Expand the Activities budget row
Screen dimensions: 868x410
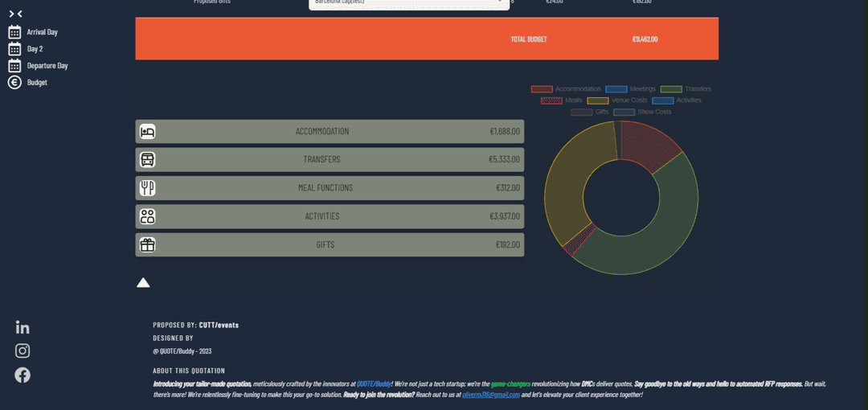330,216
